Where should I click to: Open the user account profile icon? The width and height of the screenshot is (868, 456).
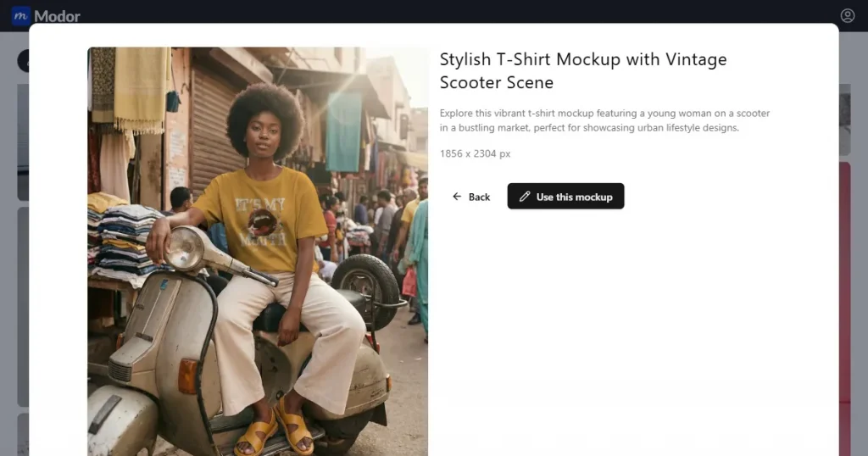(x=848, y=15)
